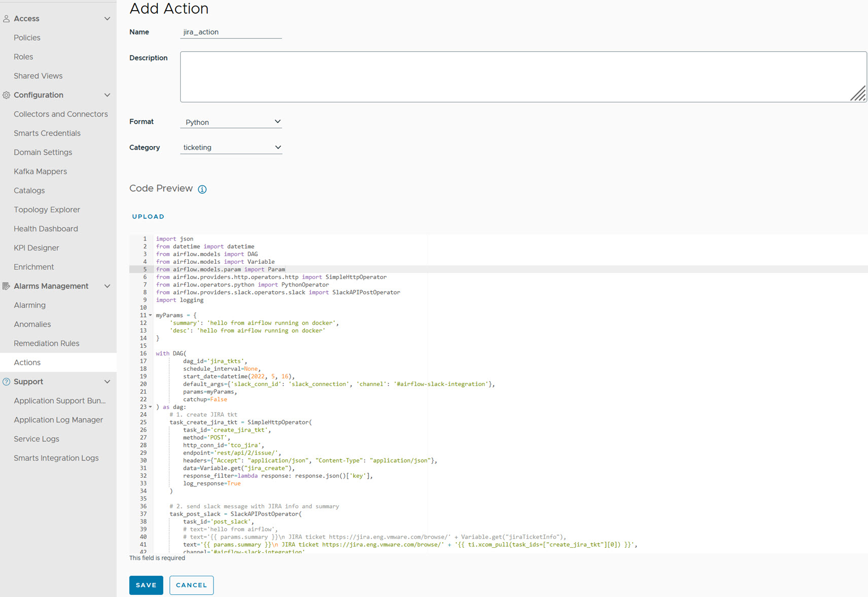The image size is (868, 597).
Task: Go to Shared Views
Action: 38,76
